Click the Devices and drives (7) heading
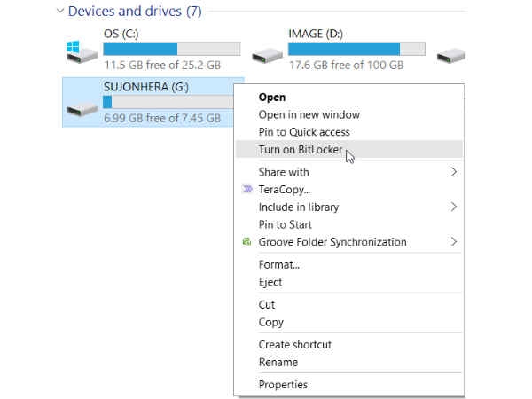The width and height of the screenshot is (532, 399). [x=135, y=12]
